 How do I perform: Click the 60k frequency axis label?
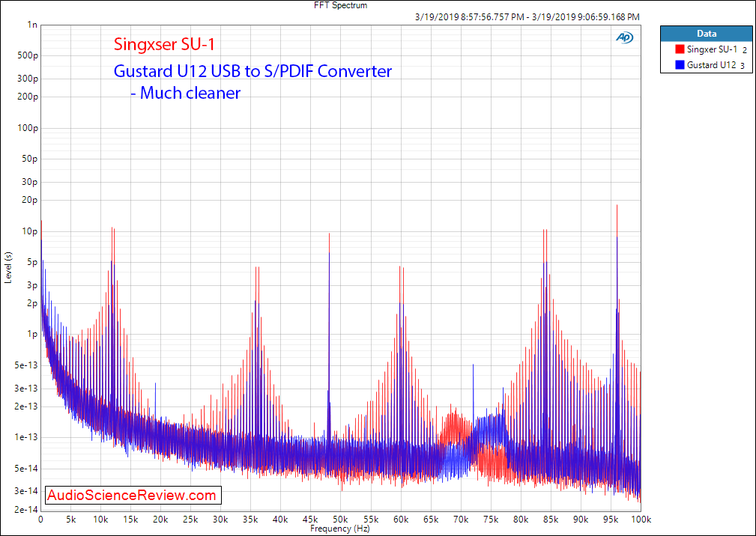[x=401, y=520]
